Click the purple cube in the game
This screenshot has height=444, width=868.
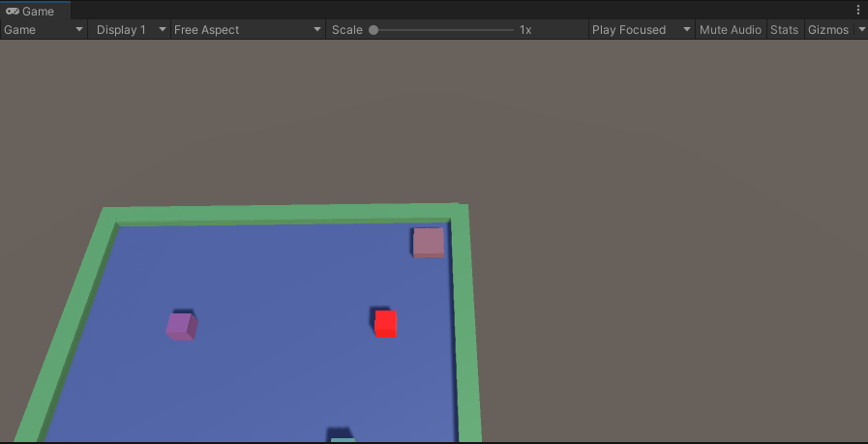[x=182, y=327]
